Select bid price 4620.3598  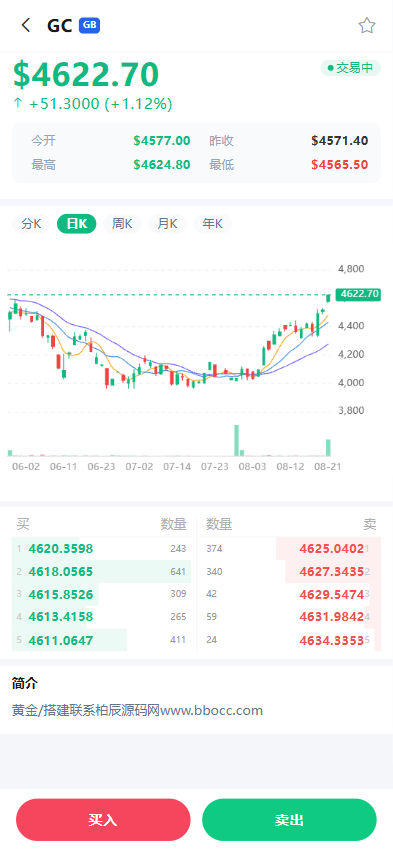pyautogui.click(x=61, y=549)
